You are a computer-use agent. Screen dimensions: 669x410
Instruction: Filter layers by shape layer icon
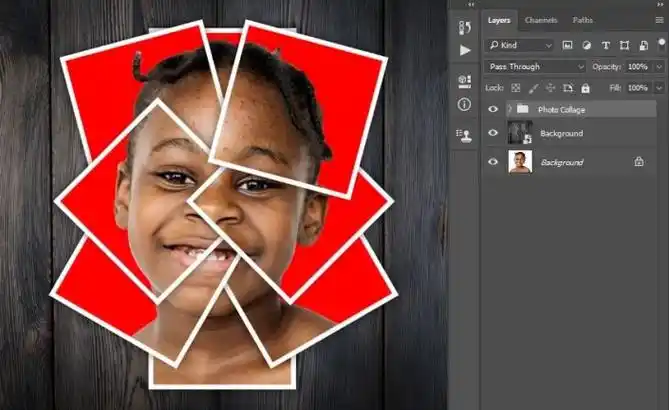tap(624, 46)
